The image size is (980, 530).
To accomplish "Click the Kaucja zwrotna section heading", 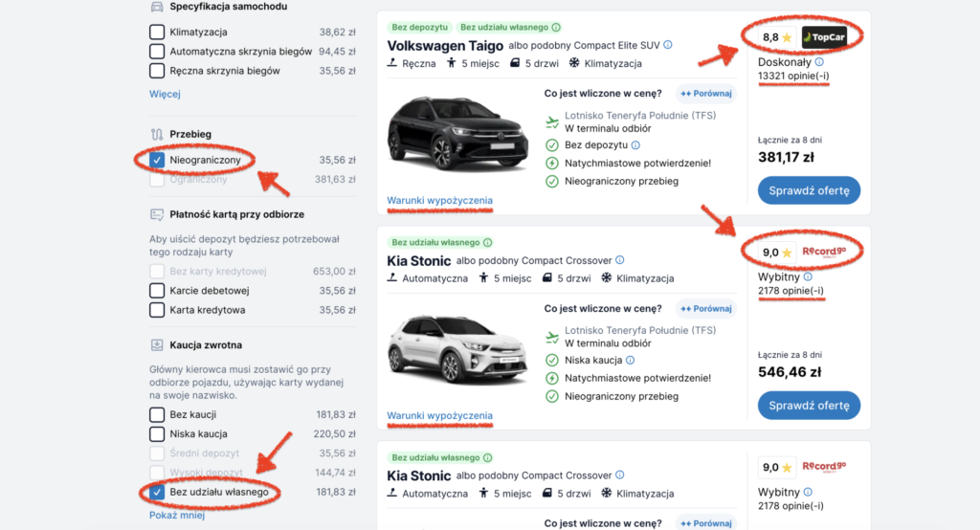I will coord(206,345).
